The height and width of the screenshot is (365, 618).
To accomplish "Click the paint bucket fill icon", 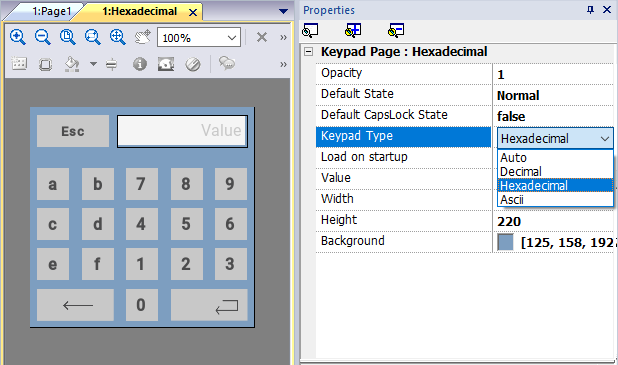I will point(72,64).
